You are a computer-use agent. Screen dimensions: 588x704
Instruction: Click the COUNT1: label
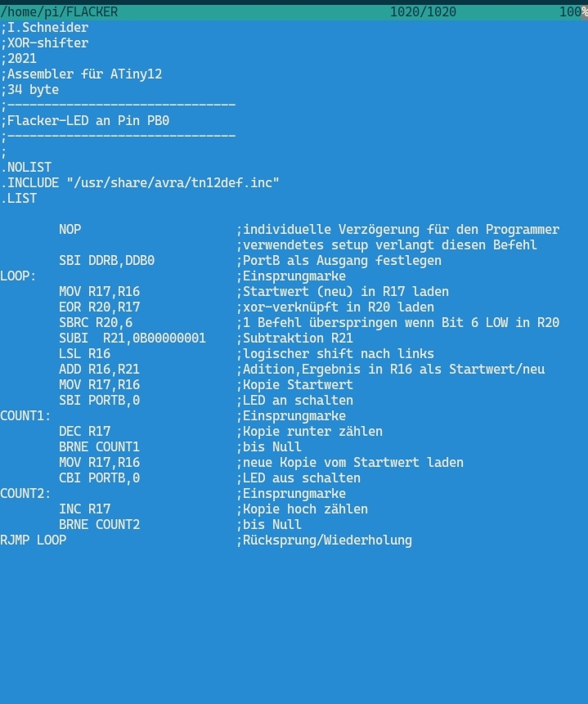25,415
